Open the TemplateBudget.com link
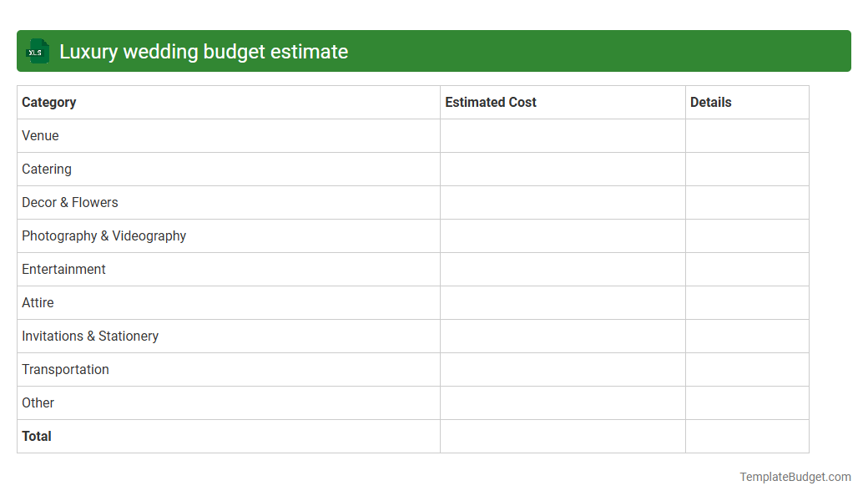This screenshot has height=501, width=868. click(x=795, y=477)
